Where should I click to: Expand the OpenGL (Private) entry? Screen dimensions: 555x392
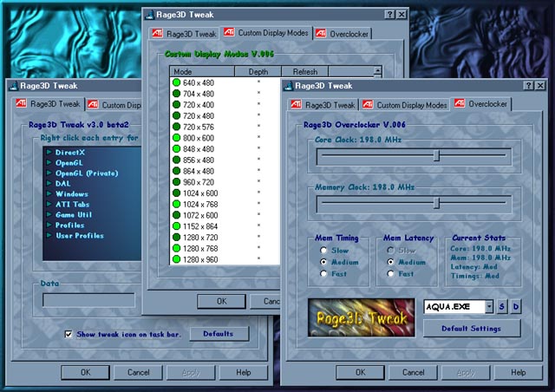point(49,173)
